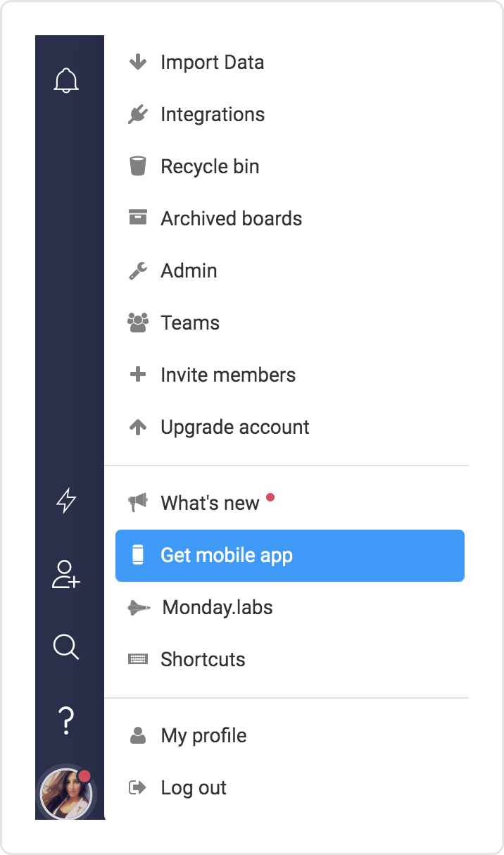This screenshot has height=855, width=504.
Task: Click the highlighted Get mobile app item
Action: point(289,555)
